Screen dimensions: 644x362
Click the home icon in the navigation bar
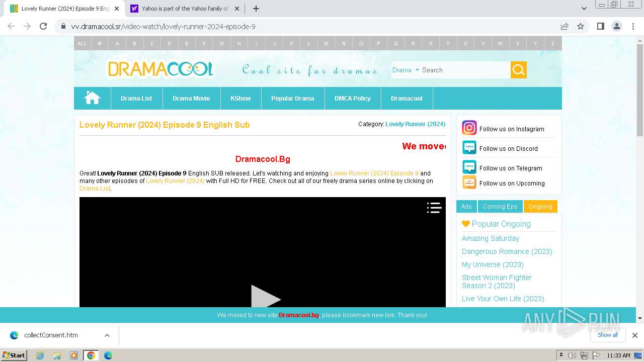pyautogui.click(x=92, y=98)
